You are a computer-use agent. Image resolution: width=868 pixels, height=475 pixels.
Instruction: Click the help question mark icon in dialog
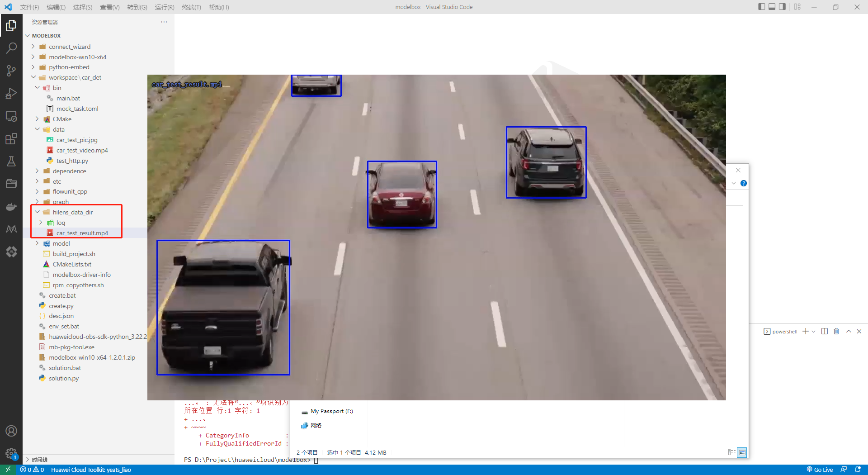point(744,183)
